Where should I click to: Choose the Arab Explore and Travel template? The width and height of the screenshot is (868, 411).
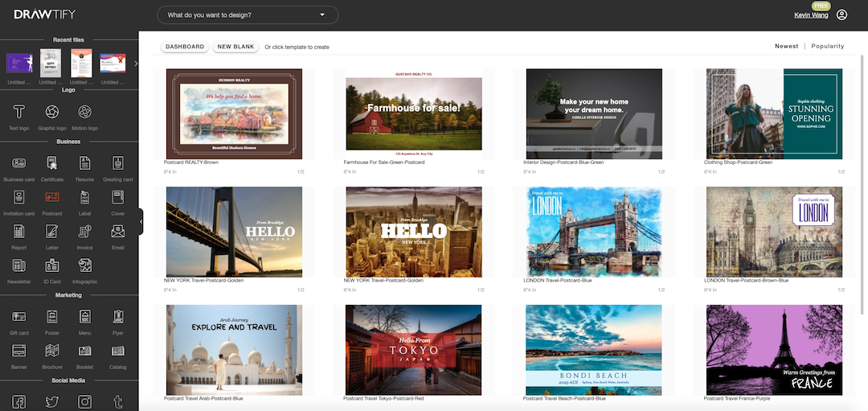coord(234,350)
